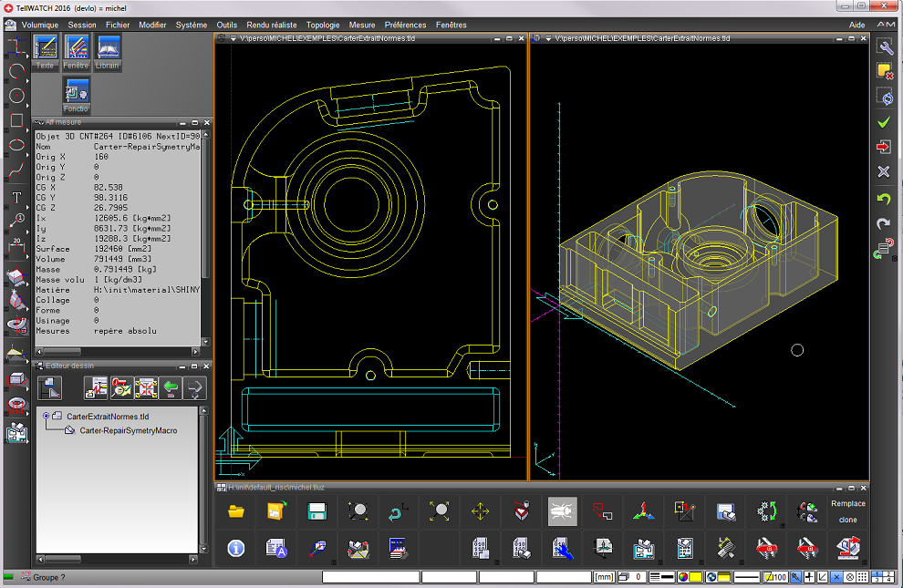Click the blue information icon
Image resolution: width=903 pixels, height=588 pixels.
[x=236, y=548]
